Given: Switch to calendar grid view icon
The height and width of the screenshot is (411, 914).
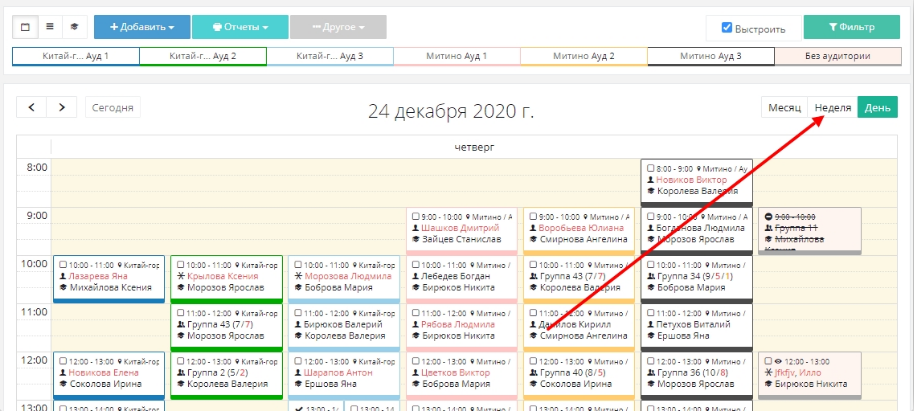Looking at the screenshot, I should tap(25, 27).
